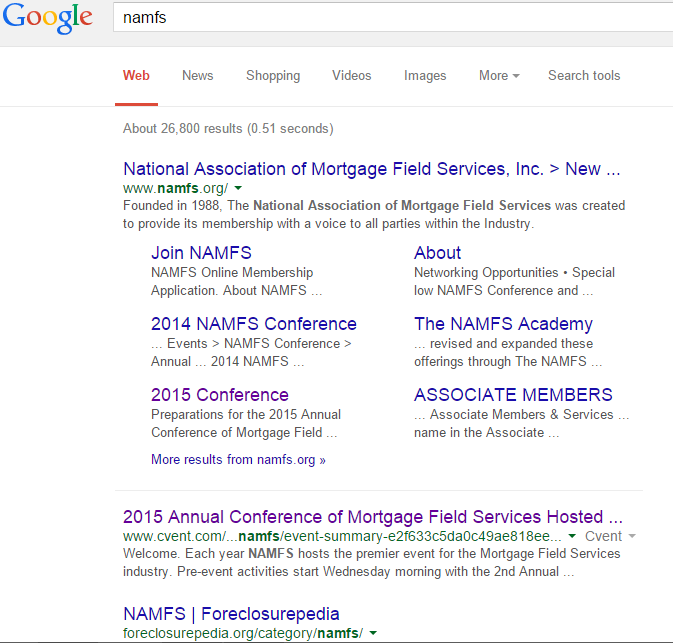
Task: Click the Google logo
Action: (x=47, y=18)
